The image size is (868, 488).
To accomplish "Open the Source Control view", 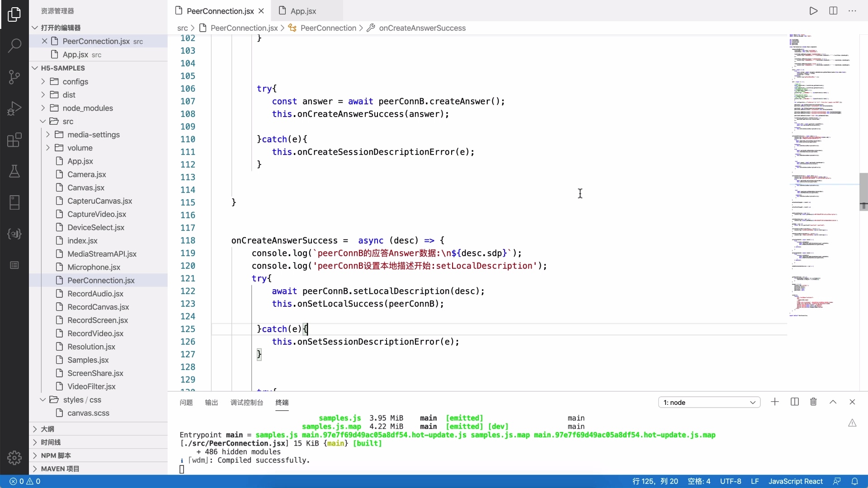I will 14,77.
